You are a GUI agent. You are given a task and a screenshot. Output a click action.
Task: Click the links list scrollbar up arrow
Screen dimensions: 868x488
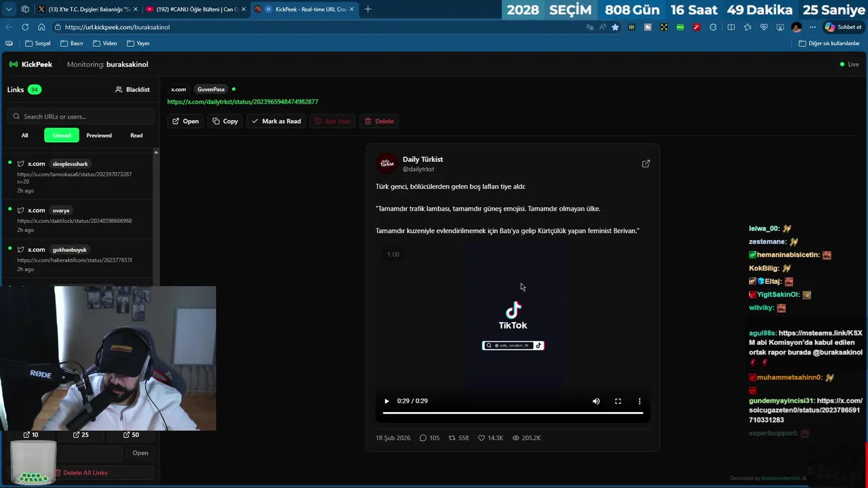(156, 152)
